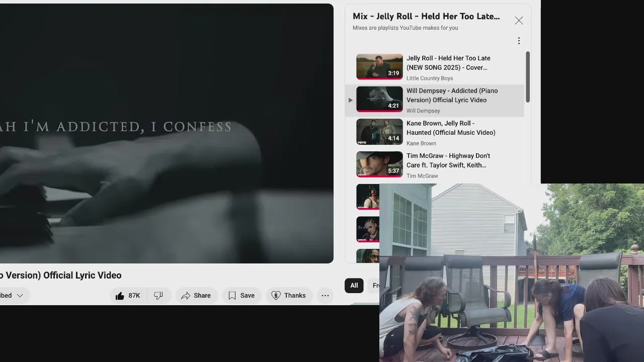
Task: Click the thumbs-down dislike icon
Action: pos(158,296)
